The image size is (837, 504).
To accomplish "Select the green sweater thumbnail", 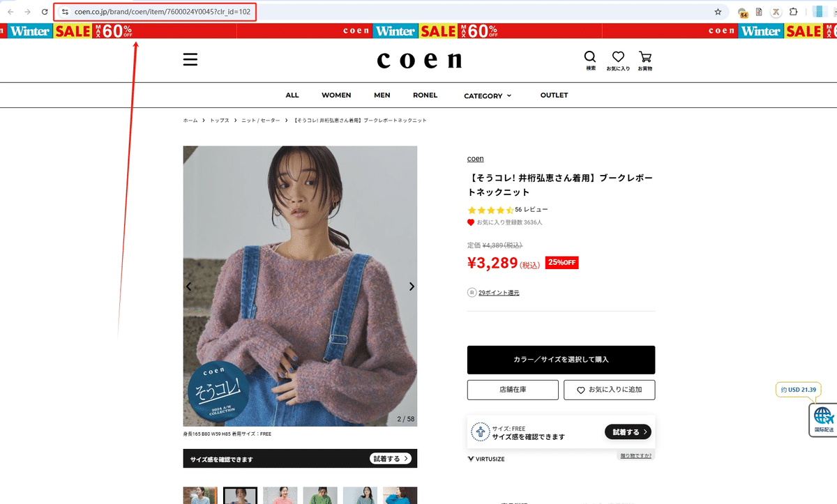I will pos(320,495).
